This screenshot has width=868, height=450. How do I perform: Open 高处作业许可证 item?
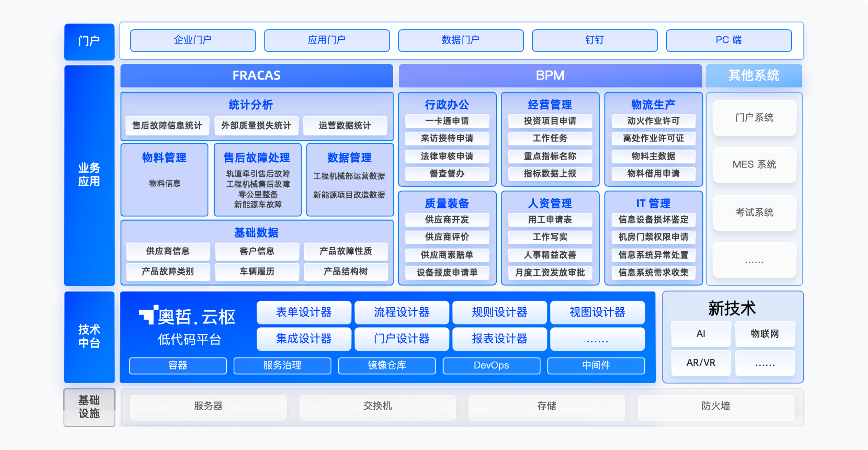[x=654, y=138]
